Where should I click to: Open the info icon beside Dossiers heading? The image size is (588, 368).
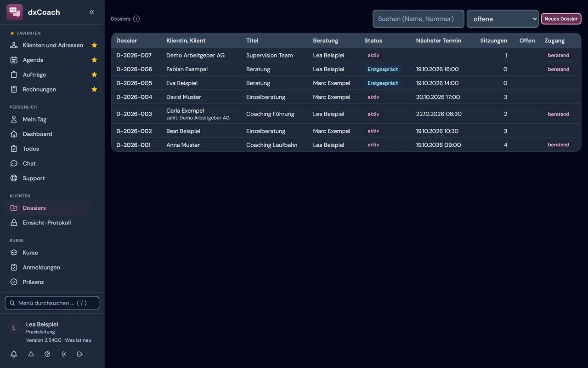pos(136,19)
